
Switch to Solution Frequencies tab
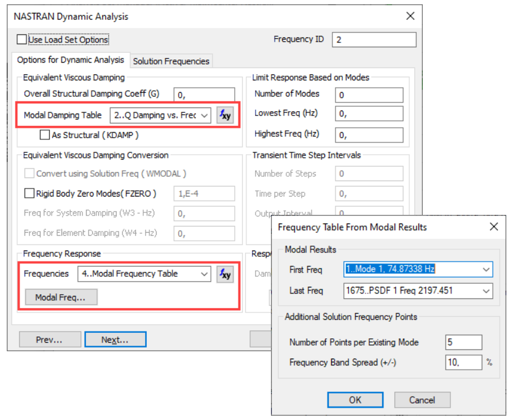[x=171, y=61]
